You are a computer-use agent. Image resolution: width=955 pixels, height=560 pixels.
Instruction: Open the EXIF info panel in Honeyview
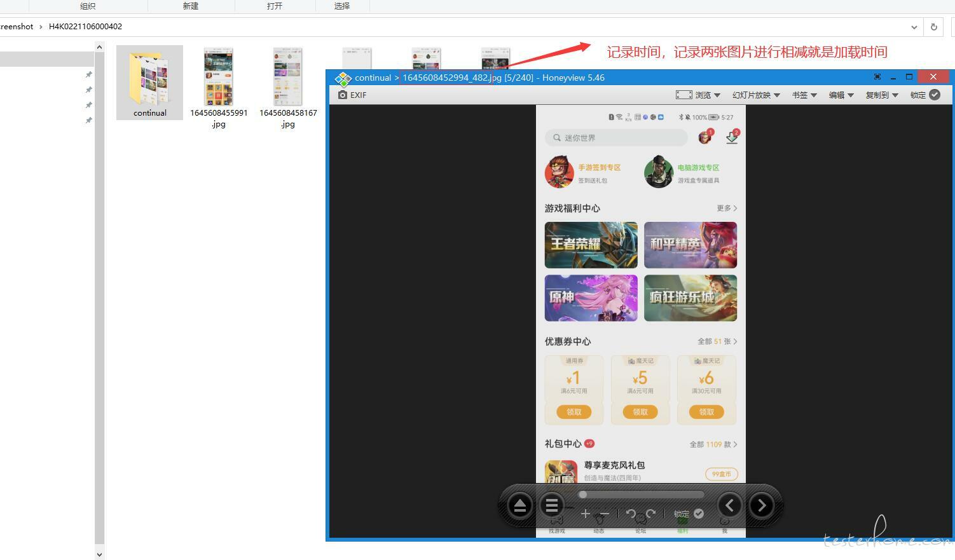[352, 95]
